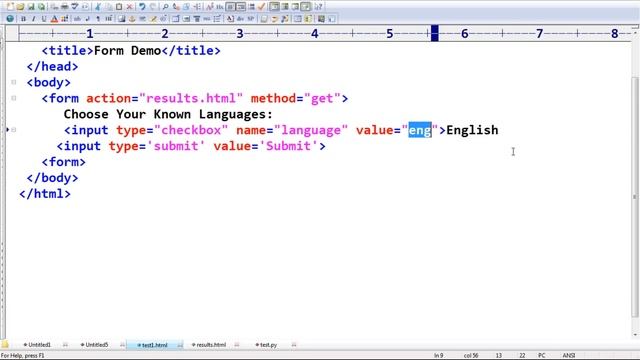Save the current file
640x360 pixels.
click(x=31, y=7)
